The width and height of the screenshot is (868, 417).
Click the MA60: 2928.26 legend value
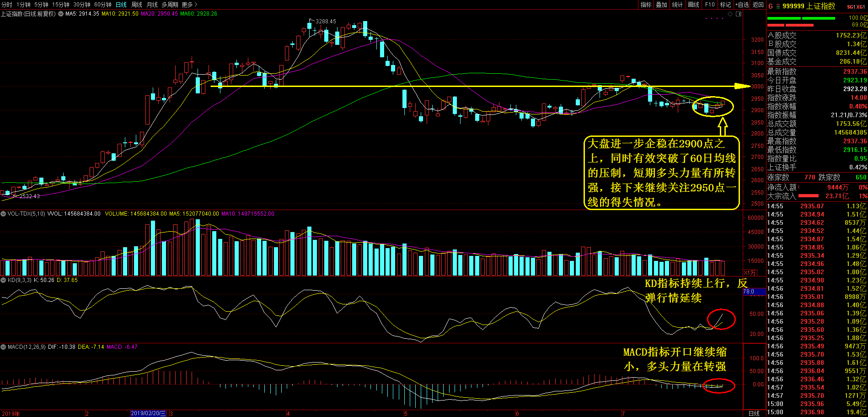tap(198, 14)
